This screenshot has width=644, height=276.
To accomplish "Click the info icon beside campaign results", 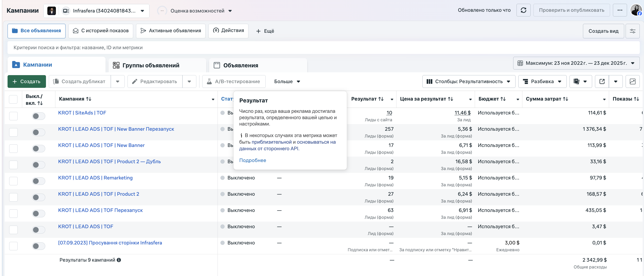I will pos(119,260).
